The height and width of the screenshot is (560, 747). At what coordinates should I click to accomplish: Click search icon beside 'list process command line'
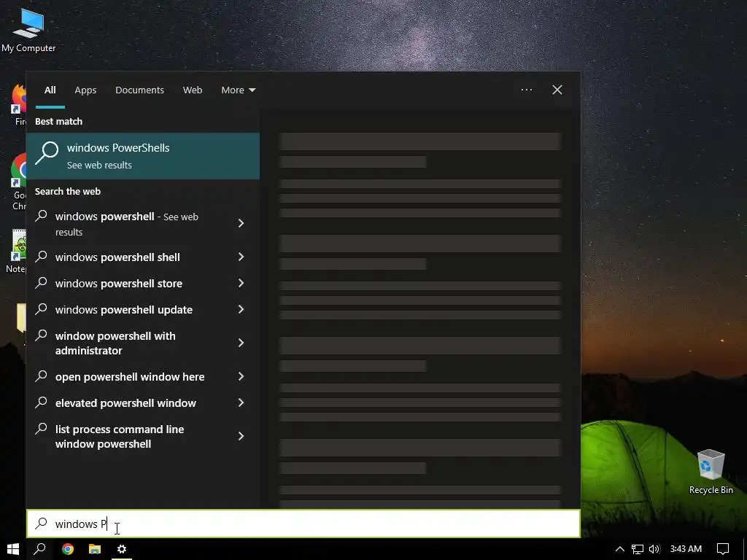click(x=42, y=428)
